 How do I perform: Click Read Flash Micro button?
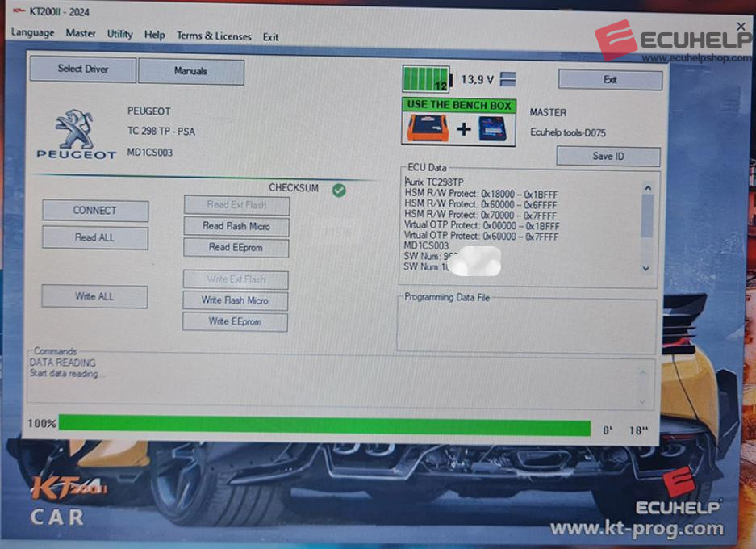pyautogui.click(x=236, y=226)
